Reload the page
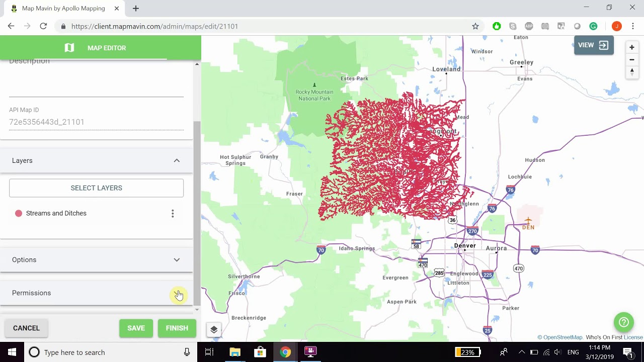Image resolution: width=644 pixels, height=362 pixels. pyautogui.click(x=43, y=26)
